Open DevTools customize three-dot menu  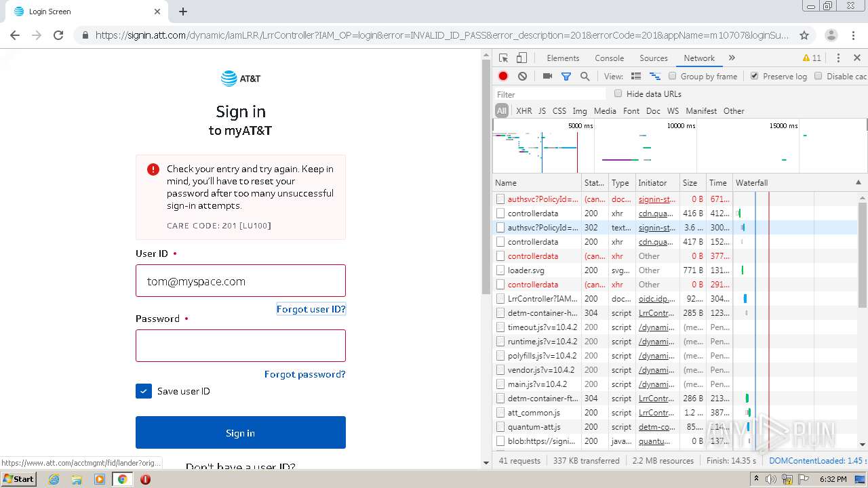pyautogui.click(x=838, y=58)
